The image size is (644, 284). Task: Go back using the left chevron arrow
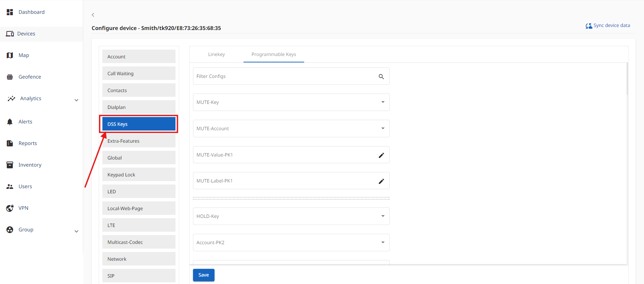(x=93, y=15)
